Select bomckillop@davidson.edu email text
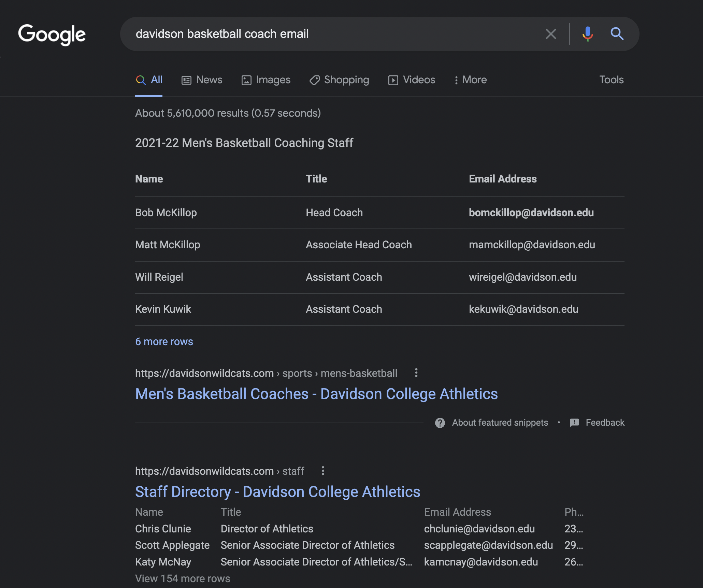The width and height of the screenshot is (703, 588). (531, 212)
